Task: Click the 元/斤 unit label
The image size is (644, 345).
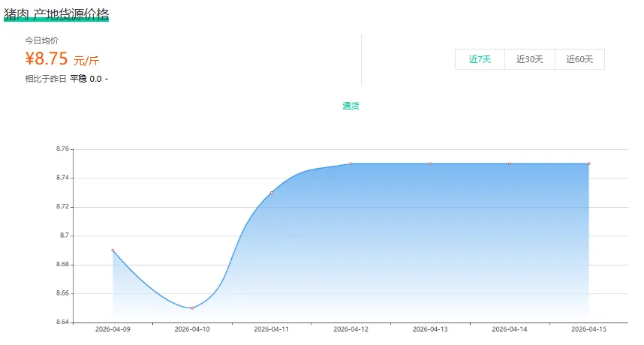Action: tap(86, 61)
